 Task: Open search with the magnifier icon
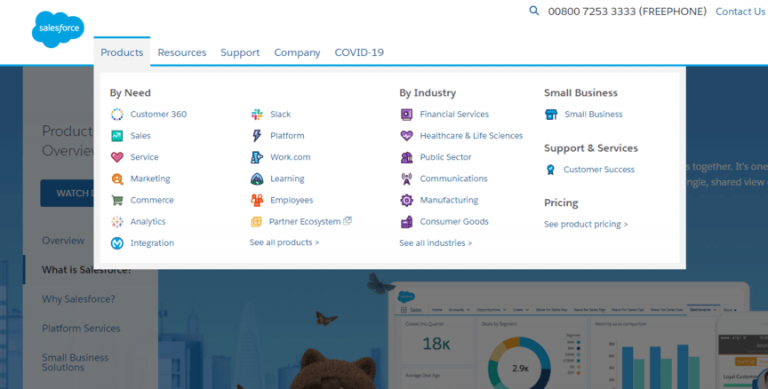pyautogui.click(x=534, y=11)
